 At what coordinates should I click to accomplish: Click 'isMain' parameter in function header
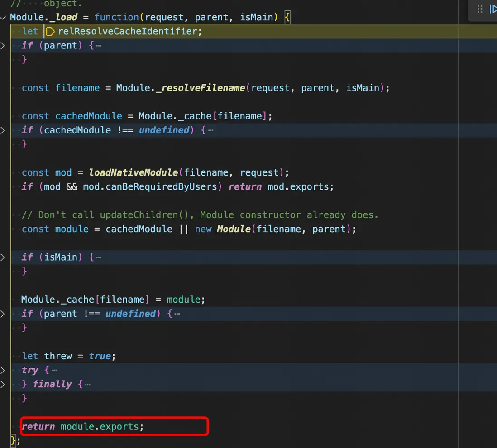257,17
